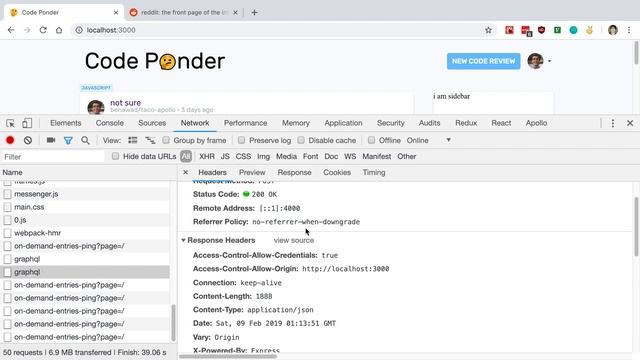
Task: Filter requests by XHR type
Action: point(207,156)
